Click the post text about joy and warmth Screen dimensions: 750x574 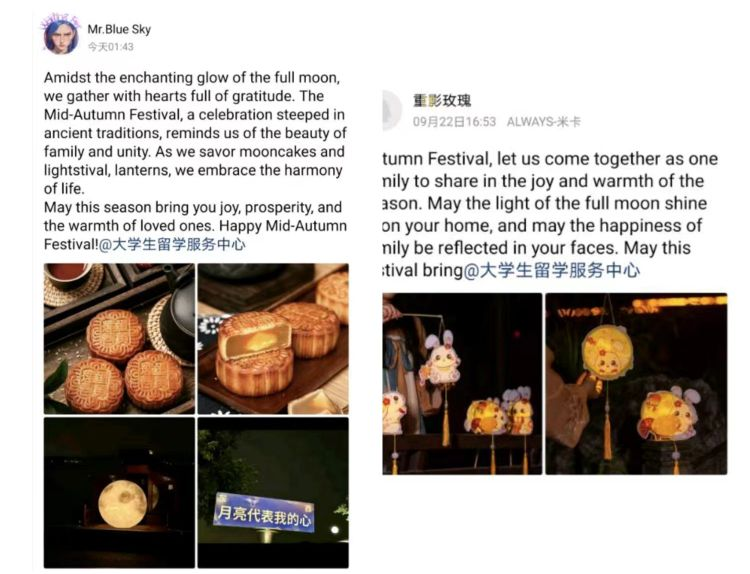[x=550, y=214]
